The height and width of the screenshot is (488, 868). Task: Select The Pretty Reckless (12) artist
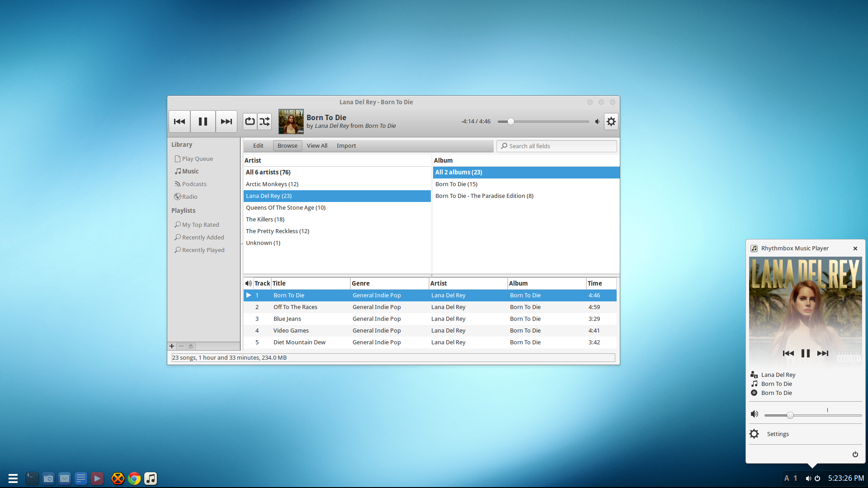click(337, 231)
